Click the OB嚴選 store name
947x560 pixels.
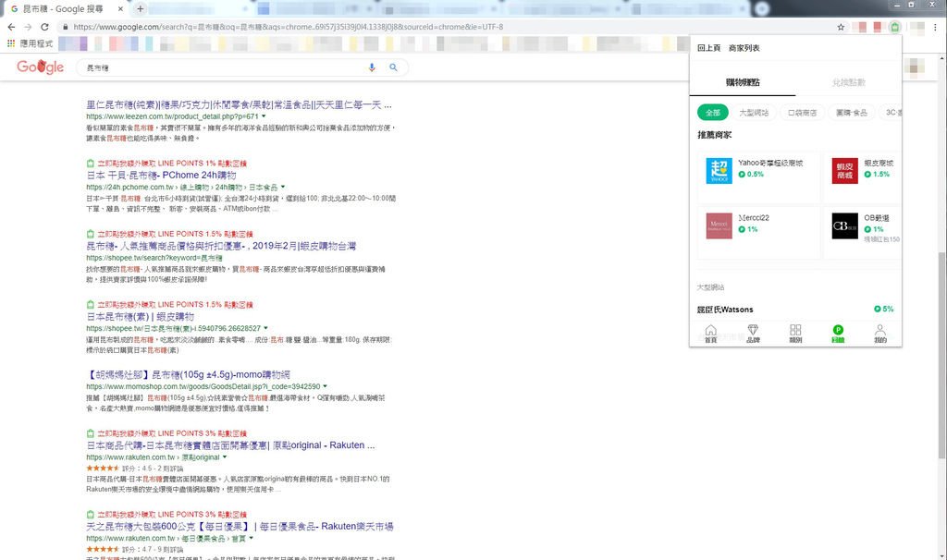click(877, 218)
